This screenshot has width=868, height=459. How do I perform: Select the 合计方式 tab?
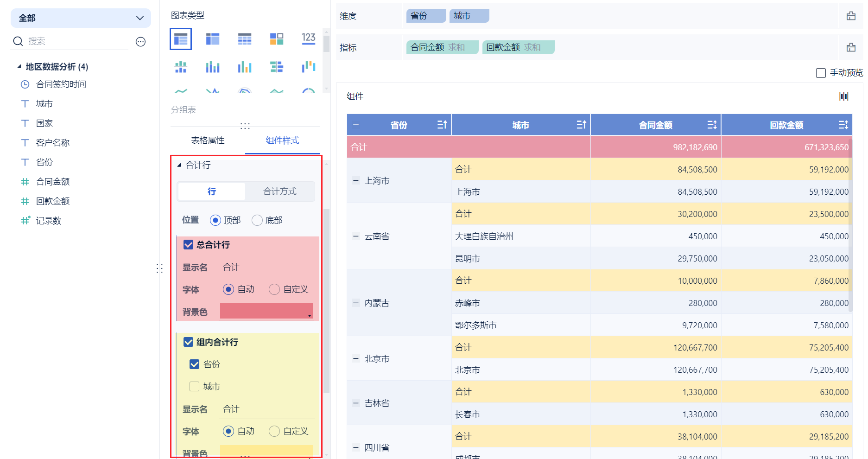(x=280, y=191)
